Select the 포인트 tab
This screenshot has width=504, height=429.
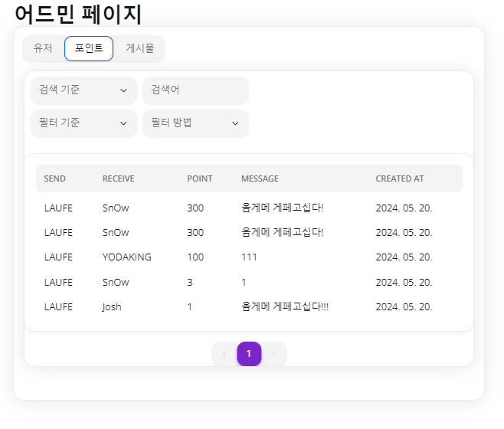click(89, 48)
